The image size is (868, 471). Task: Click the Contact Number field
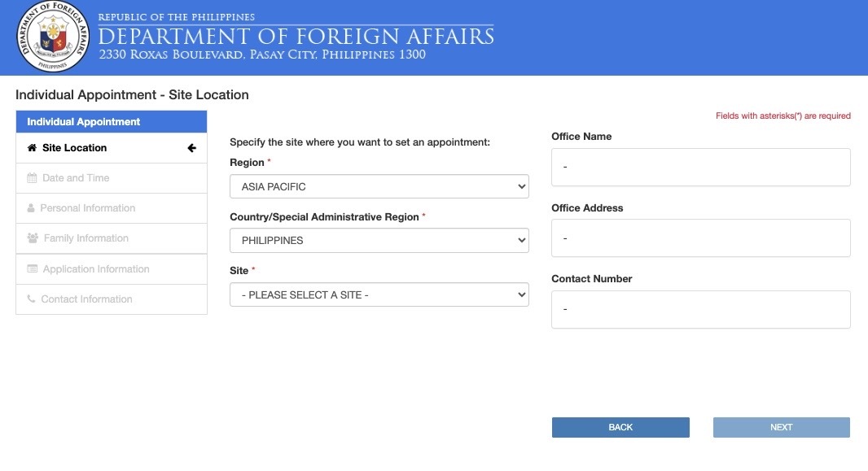pos(700,309)
